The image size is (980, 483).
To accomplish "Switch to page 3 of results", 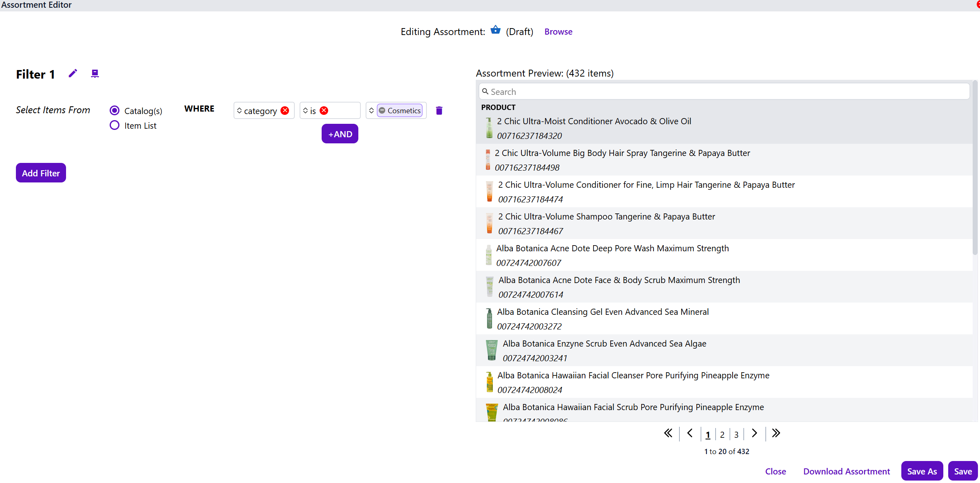I will click(736, 435).
